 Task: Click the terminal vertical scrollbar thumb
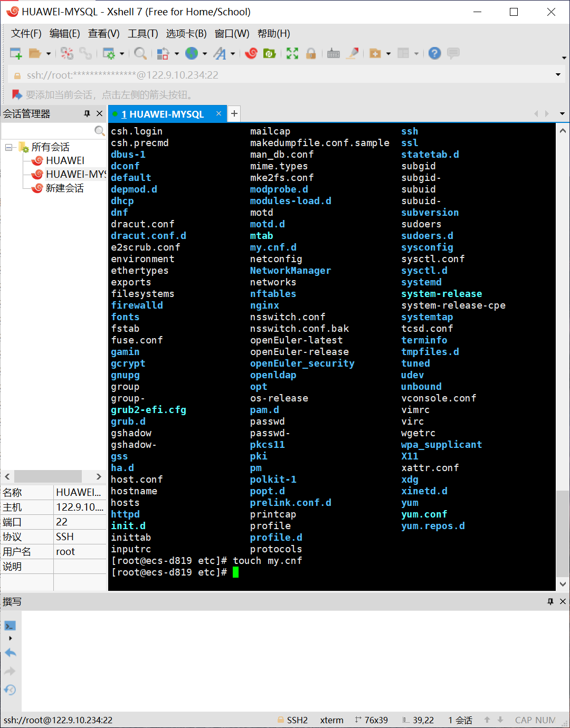tap(563, 534)
